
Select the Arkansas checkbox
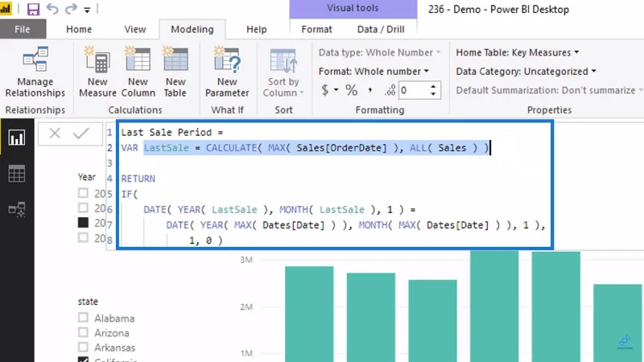click(x=83, y=347)
